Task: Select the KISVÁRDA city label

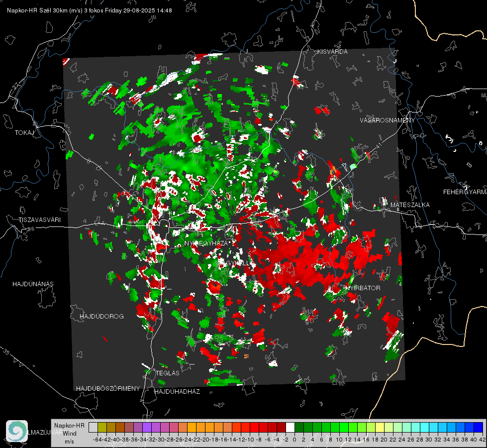Action: 332,52
